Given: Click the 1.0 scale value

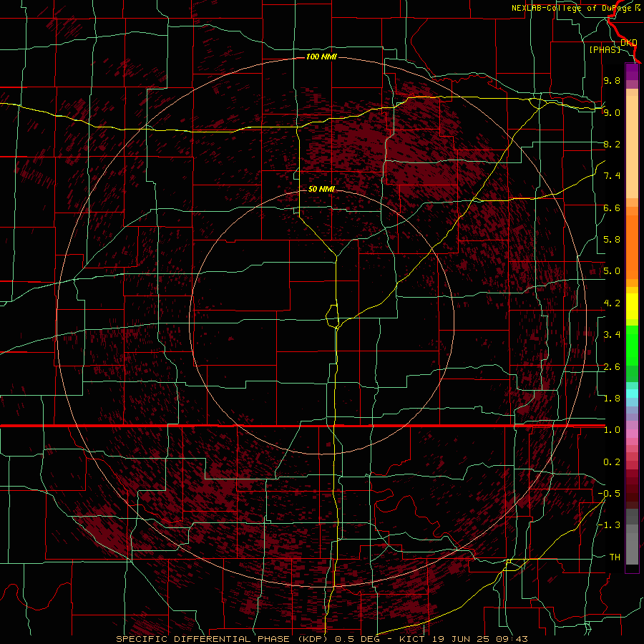Looking at the screenshot, I should pyautogui.click(x=612, y=430).
